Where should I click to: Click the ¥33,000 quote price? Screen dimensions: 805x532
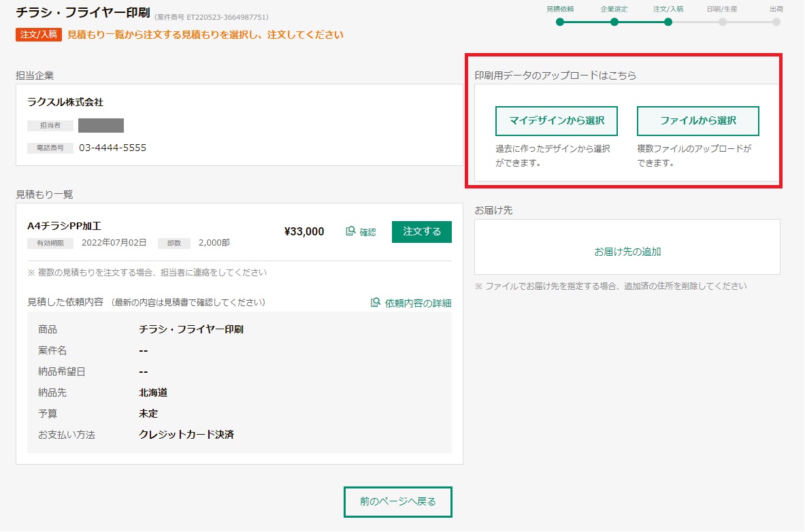pos(304,231)
